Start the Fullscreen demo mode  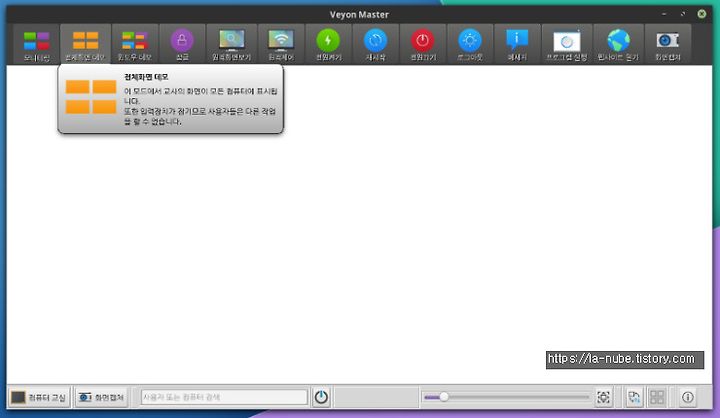[85, 45]
